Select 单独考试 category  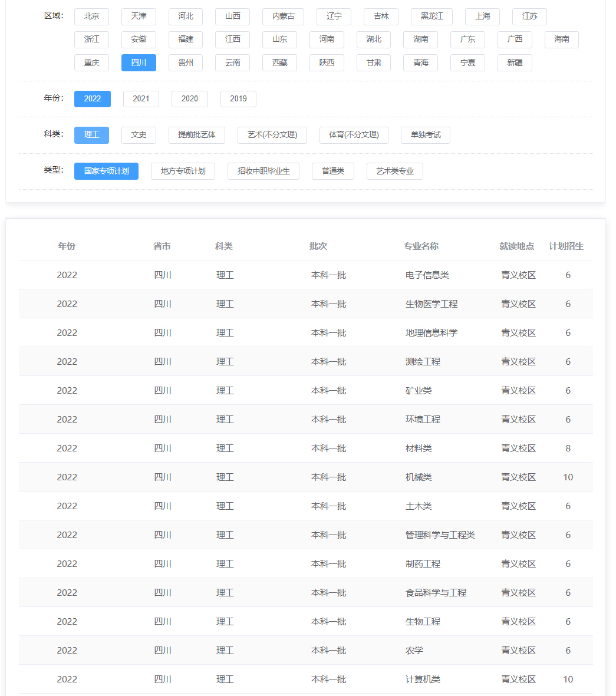coord(426,135)
